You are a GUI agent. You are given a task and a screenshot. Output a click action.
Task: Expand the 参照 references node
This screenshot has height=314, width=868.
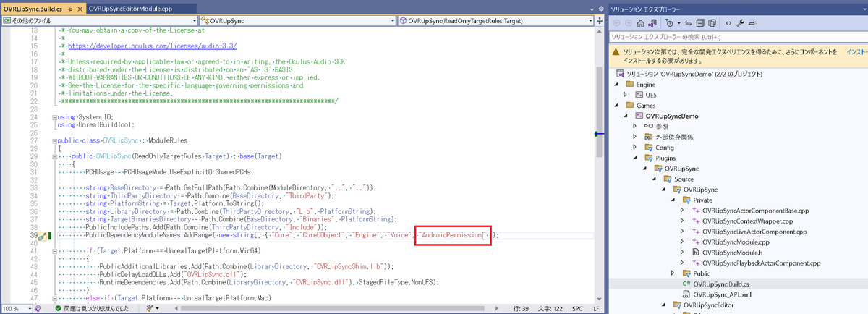(634, 126)
